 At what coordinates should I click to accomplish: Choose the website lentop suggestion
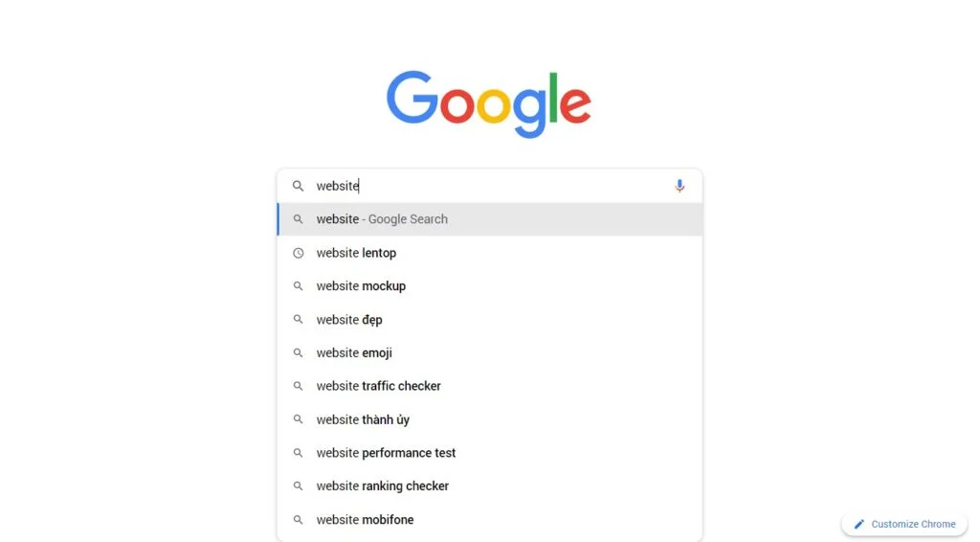click(x=490, y=253)
